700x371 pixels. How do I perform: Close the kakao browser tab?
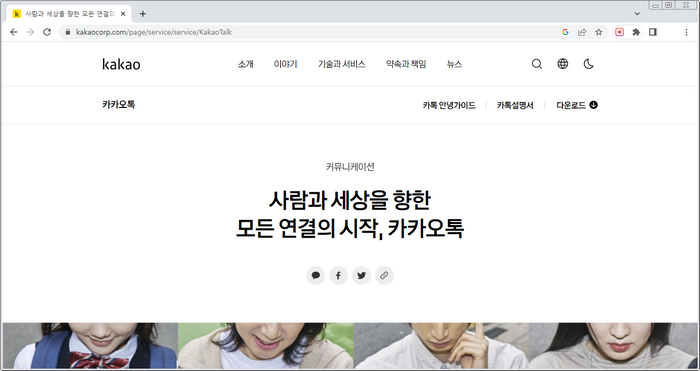click(x=123, y=14)
